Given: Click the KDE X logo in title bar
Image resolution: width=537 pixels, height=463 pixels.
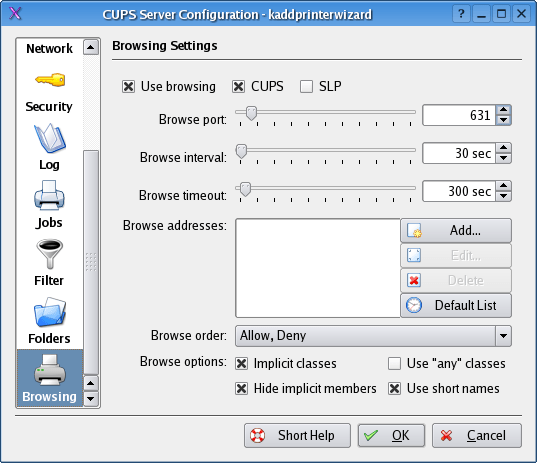Looking at the screenshot, I should click(15, 14).
